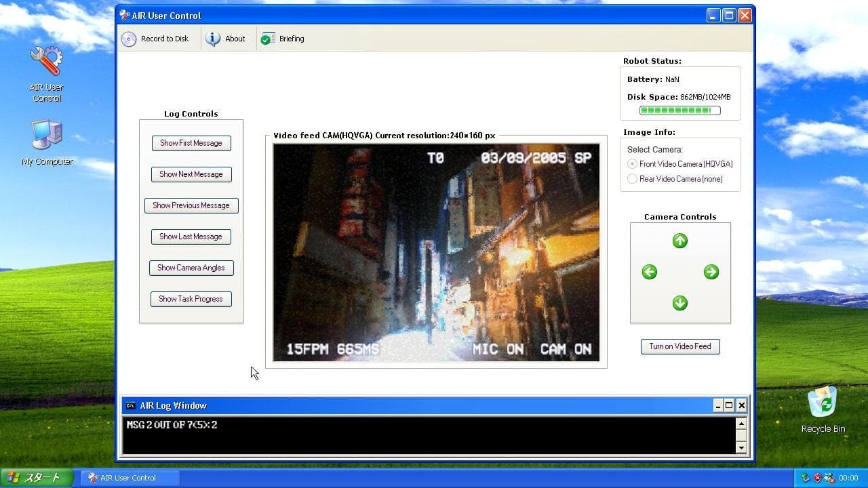The image size is (868, 488).
Task: Click the AIR Log Window console icon
Action: pos(131,405)
